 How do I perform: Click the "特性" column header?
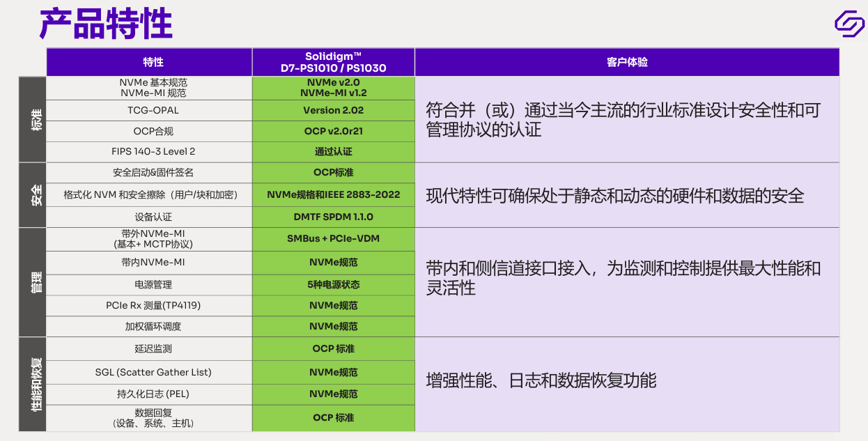(149, 62)
